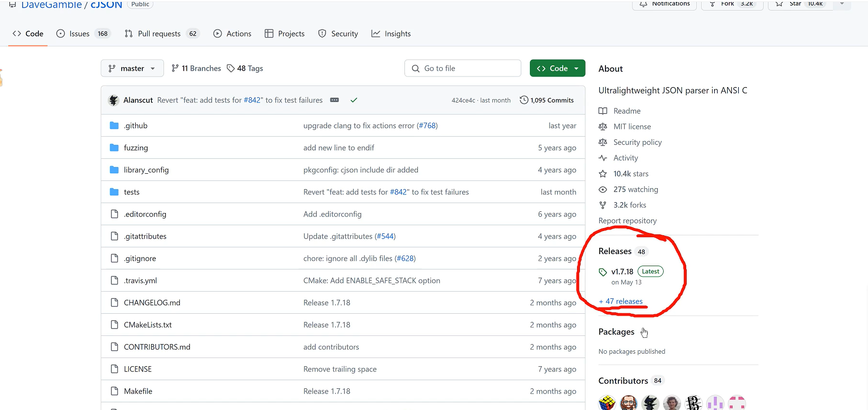View the 10.4k stars link
Viewport: 868px width, 410px height.
point(624,174)
